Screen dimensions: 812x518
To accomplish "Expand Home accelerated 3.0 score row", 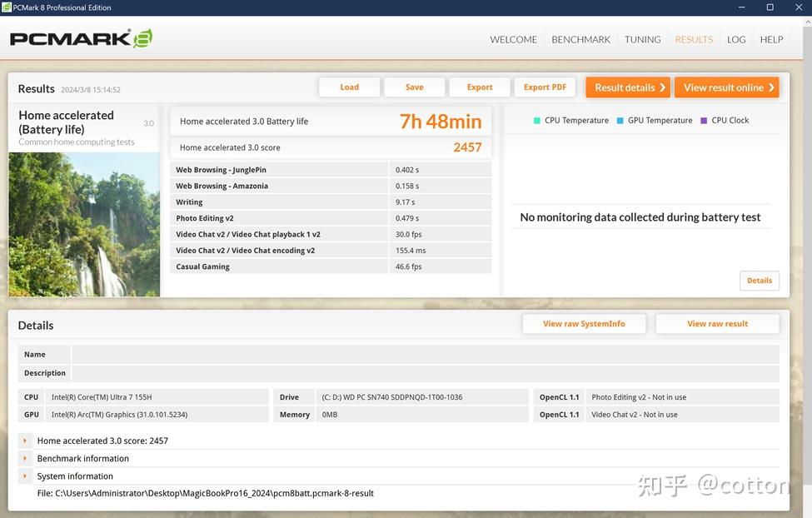I will pos(25,441).
